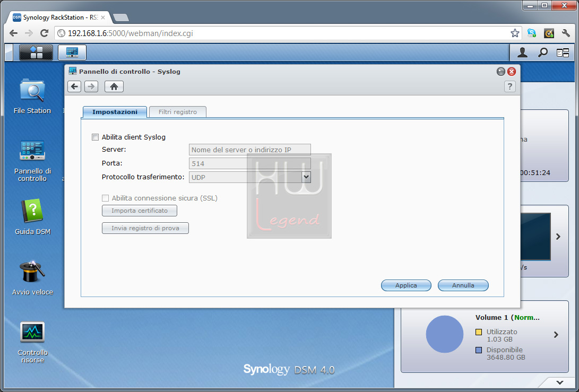Click the browser back arrow

14,33
